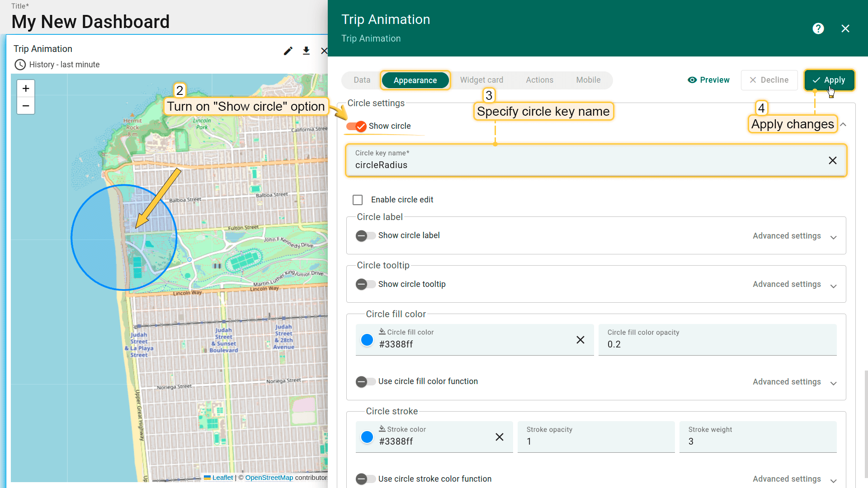Toggle Use circle fill color function

coord(365,382)
